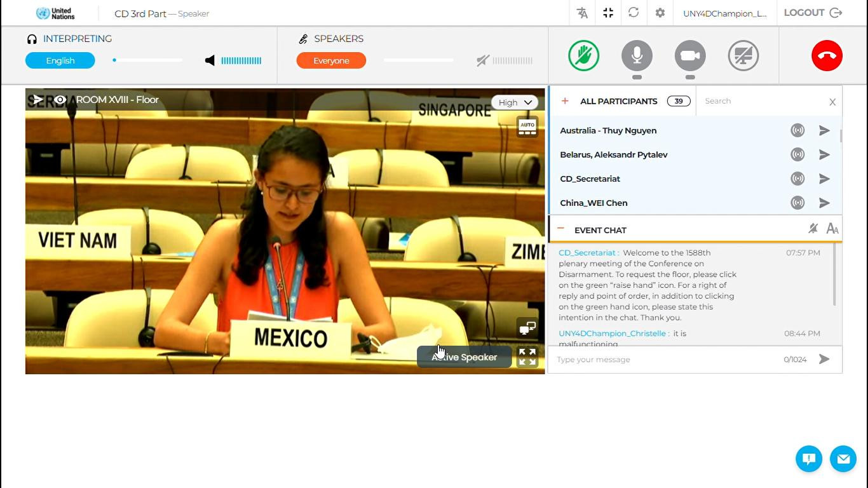Viewport: 868px width, 488px height.
Task: Click the Logout button
Action: tap(813, 13)
